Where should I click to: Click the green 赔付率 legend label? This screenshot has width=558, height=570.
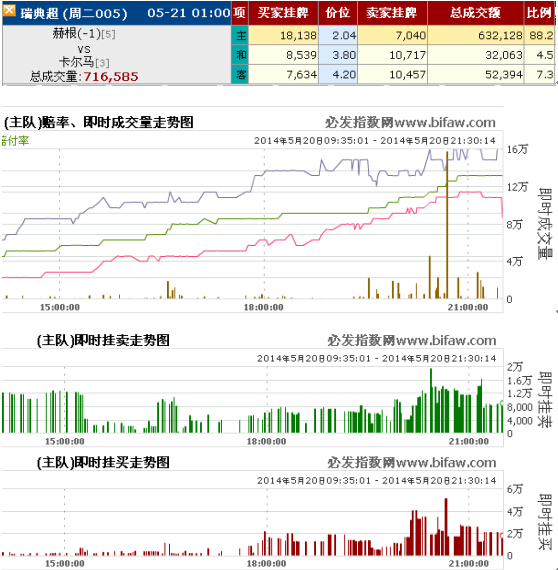pos(15,140)
